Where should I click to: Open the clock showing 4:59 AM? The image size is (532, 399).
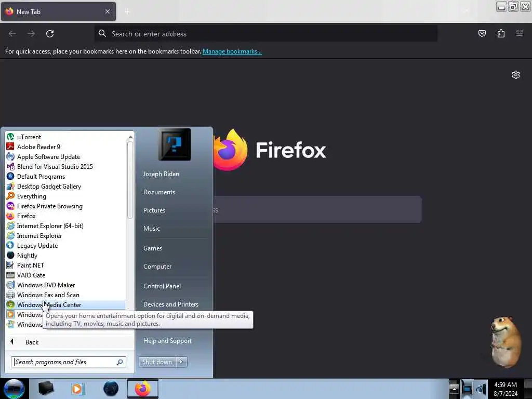point(506,389)
